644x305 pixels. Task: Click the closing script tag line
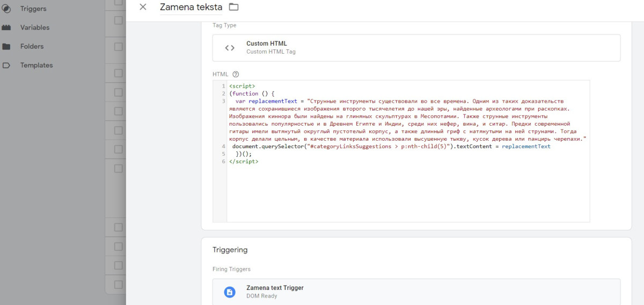click(x=244, y=161)
